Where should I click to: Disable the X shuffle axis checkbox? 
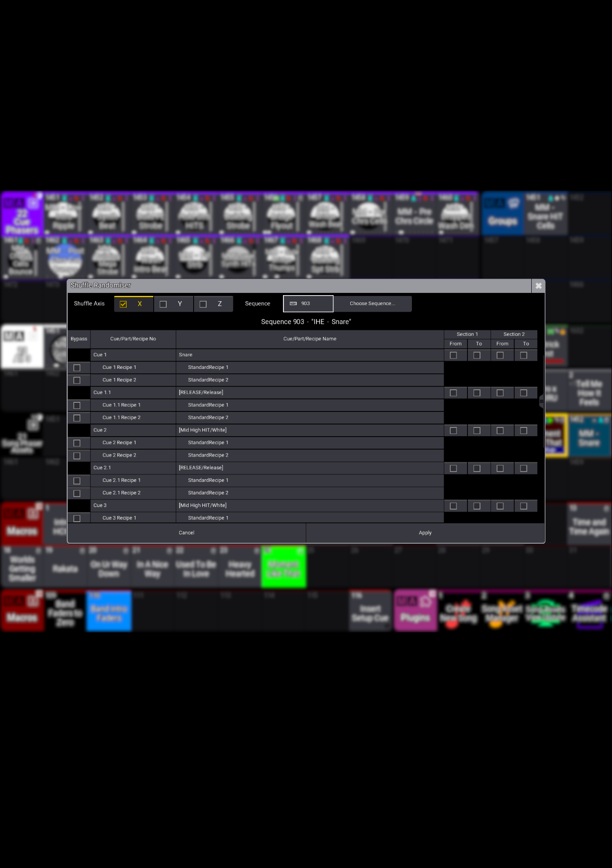click(x=123, y=304)
